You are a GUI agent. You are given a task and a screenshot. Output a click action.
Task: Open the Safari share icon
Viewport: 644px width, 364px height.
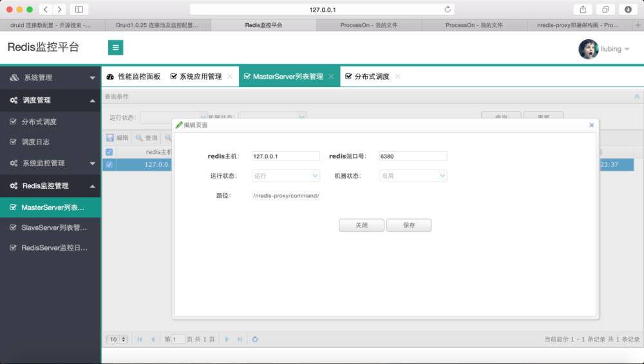pos(583,10)
